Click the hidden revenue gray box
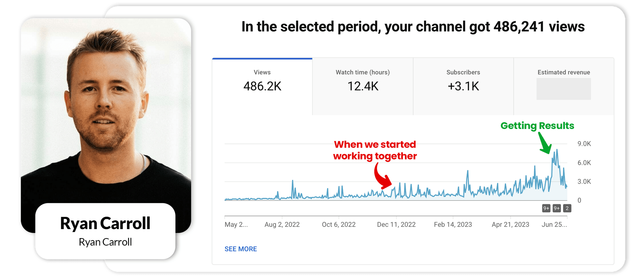Image resolution: width=644 pixels, height=278 pixels. 563,89
